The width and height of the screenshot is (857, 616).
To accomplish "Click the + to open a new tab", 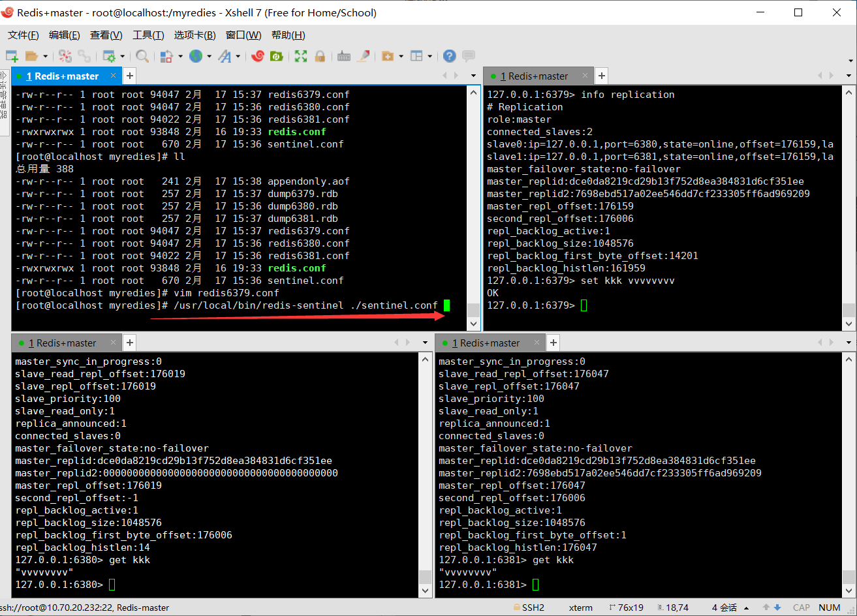I will pyautogui.click(x=129, y=76).
